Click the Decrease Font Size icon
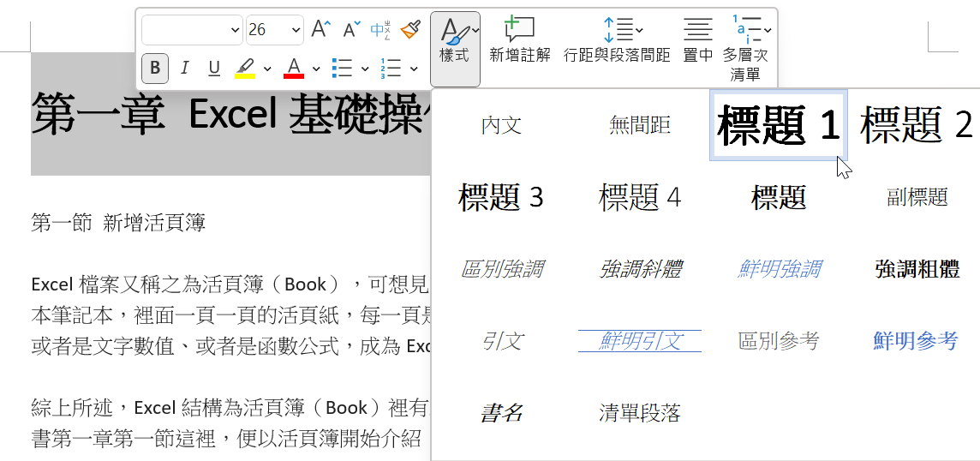Viewport: 980px width, 461px height. coord(352,29)
